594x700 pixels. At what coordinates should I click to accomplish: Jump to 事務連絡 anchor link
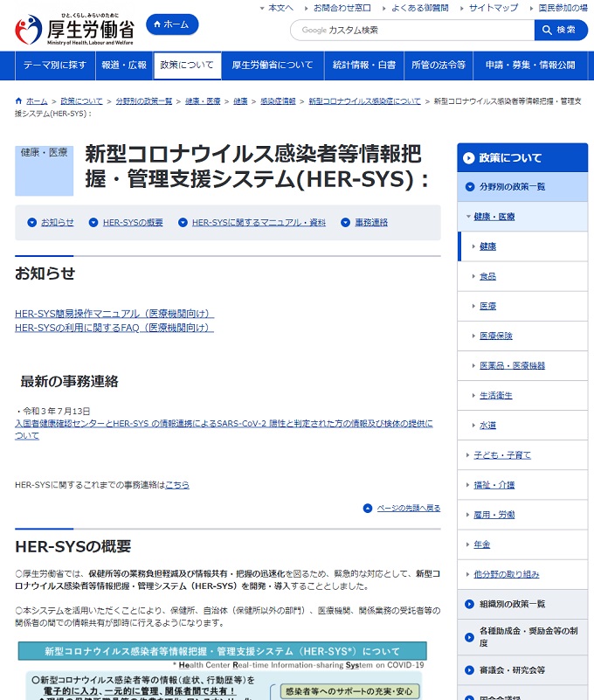(x=371, y=222)
